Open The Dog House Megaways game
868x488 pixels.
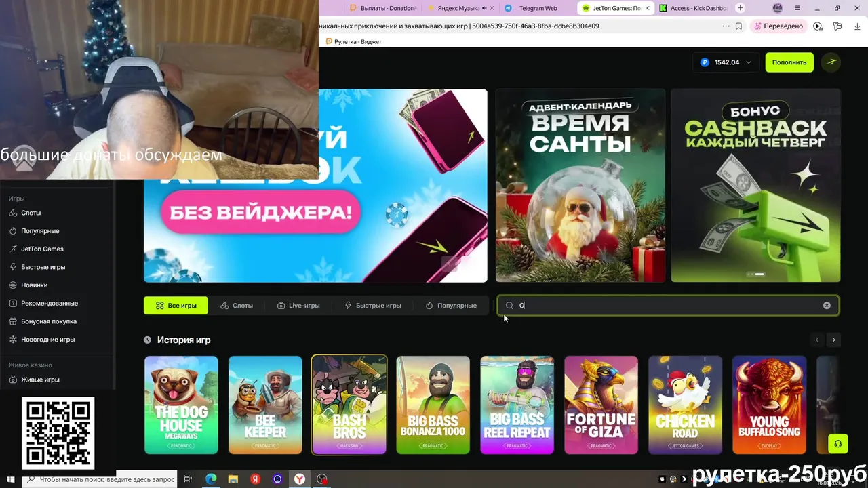[x=181, y=405]
